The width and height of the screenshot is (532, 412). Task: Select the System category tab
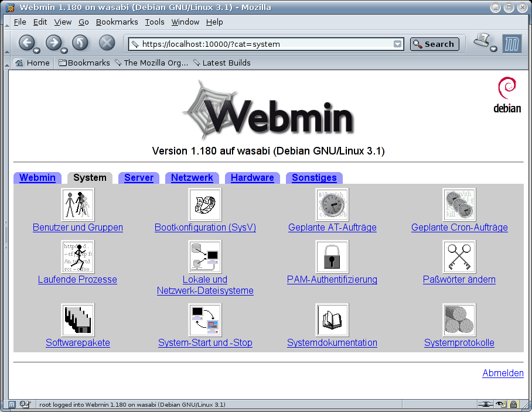click(90, 177)
